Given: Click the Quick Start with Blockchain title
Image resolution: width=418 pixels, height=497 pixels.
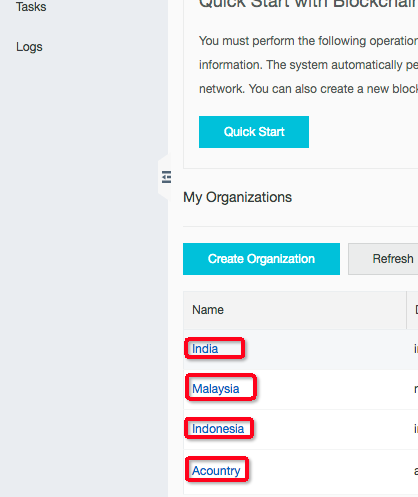Looking at the screenshot, I should [x=308, y=4].
